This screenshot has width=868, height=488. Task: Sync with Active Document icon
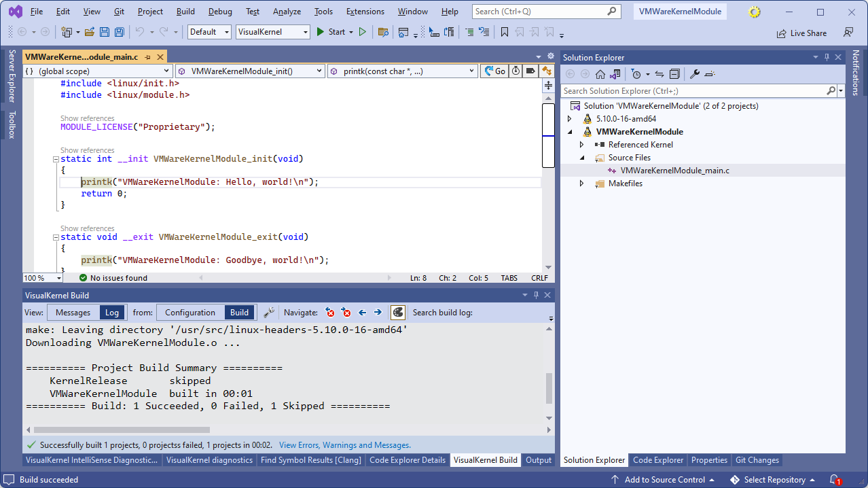point(659,74)
